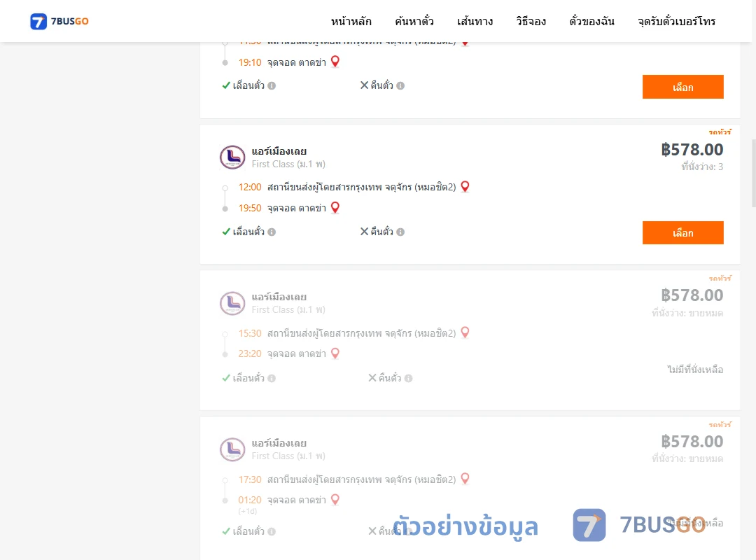Open the หน้าหลัก menu item
Screen dimensions: 756x560
351,21
